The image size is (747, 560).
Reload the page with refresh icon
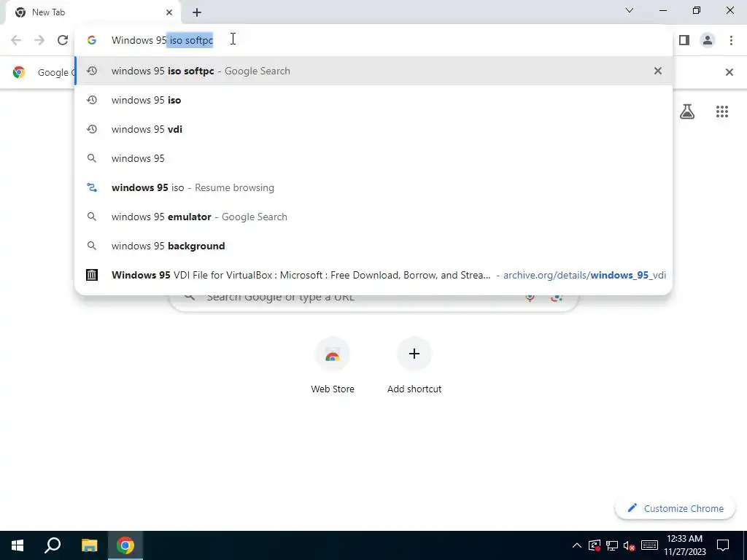pos(63,40)
